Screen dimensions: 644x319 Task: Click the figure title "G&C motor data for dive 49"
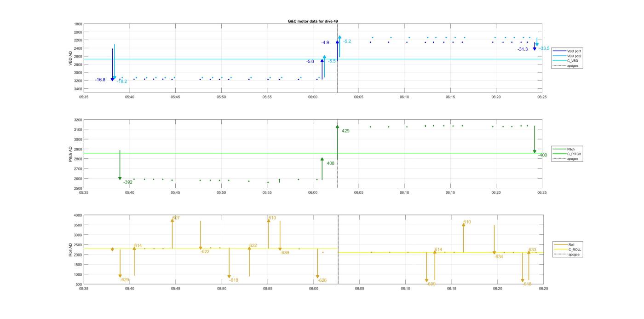coord(313,21)
